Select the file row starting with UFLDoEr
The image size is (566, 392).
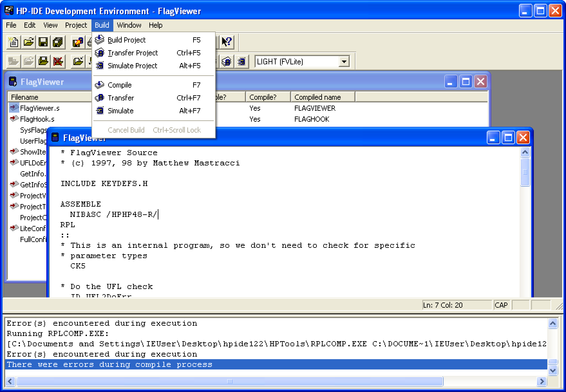click(33, 163)
